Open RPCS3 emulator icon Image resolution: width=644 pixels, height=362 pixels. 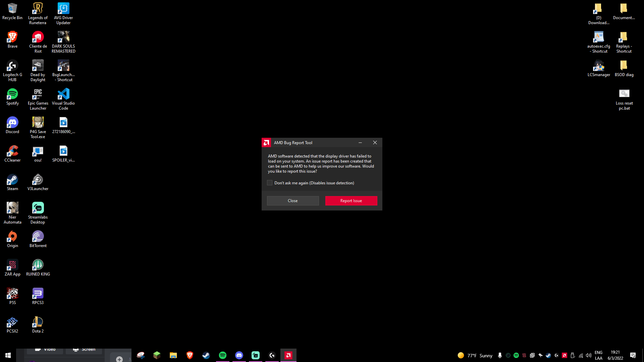pos(38,294)
